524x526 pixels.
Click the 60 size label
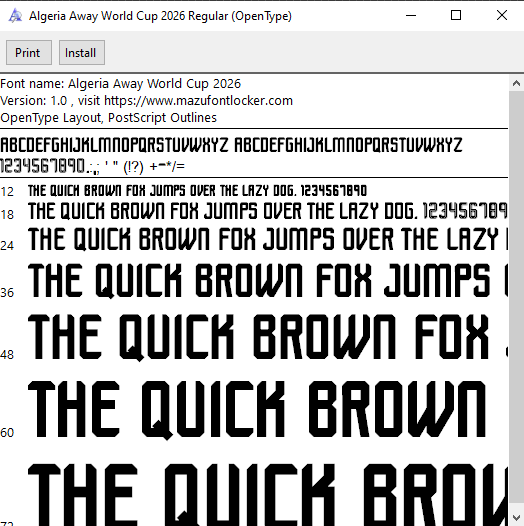[x=7, y=433]
